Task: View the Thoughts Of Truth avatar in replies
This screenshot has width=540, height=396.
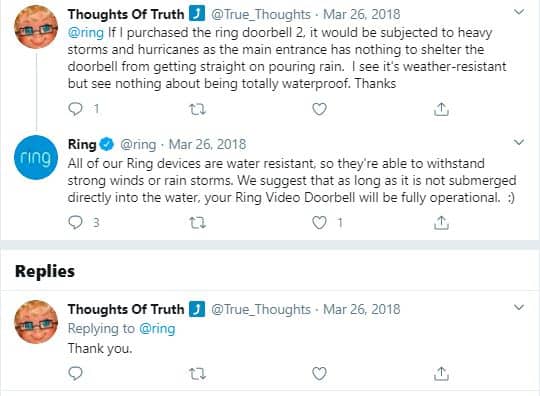Action: [36, 322]
